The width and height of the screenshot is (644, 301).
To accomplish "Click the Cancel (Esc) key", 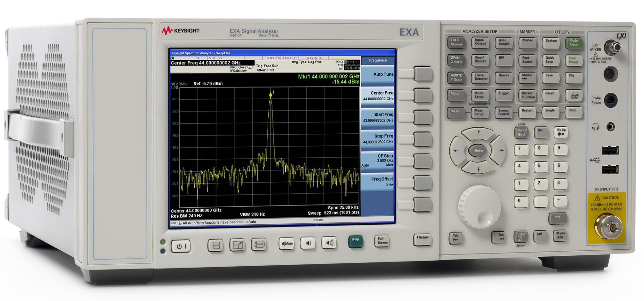I will [x=522, y=133].
